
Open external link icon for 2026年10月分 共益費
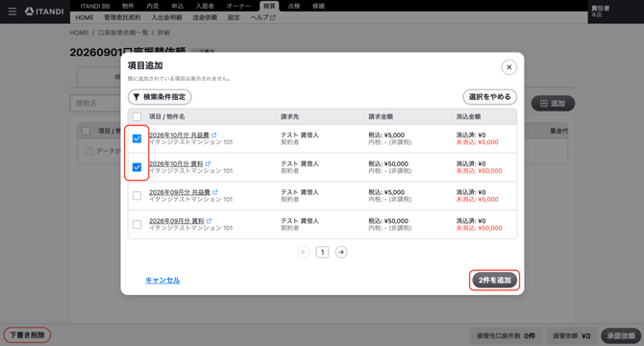point(214,135)
